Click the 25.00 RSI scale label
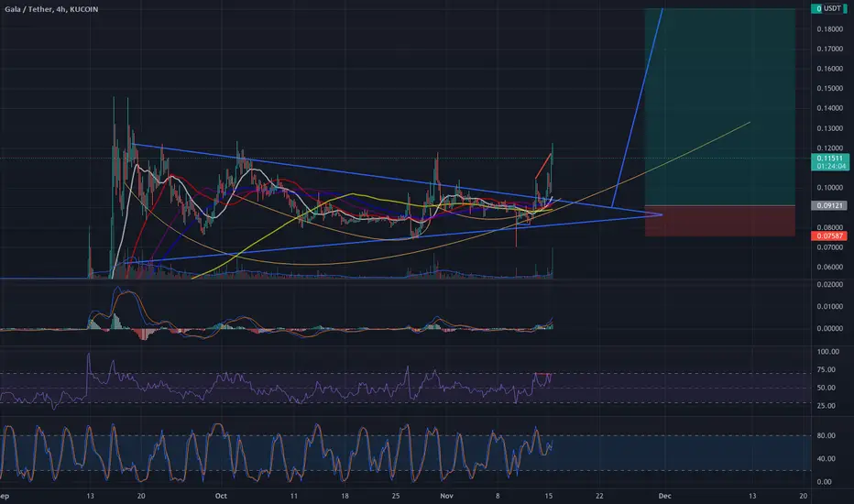854x504 pixels. 827,406
